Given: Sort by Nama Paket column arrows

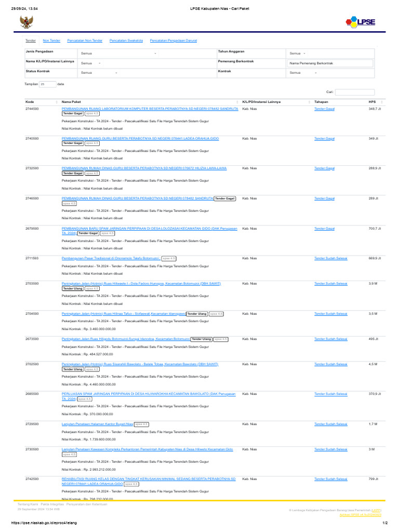Looking at the screenshot, I should click(x=237, y=102).
